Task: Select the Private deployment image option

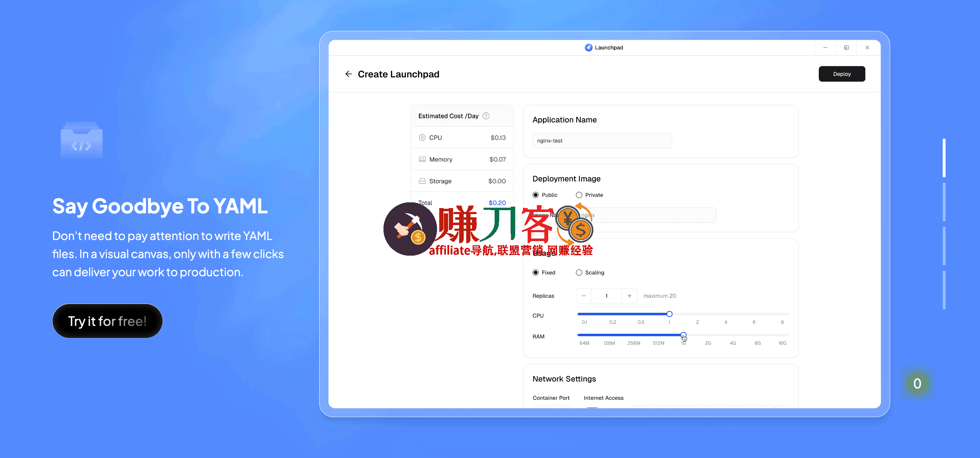Action: click(579, 195)
